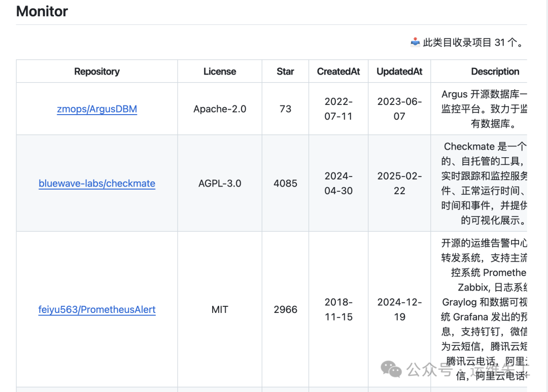Click the created date 2024-04-30

pyautogui.click(x=338, y=184)
